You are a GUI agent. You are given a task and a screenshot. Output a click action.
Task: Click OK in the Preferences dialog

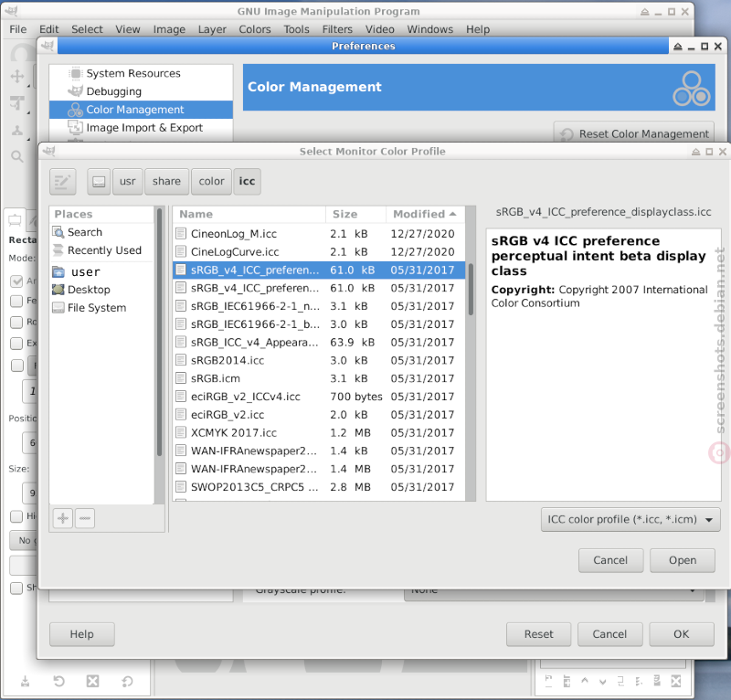tap(682, 634)
